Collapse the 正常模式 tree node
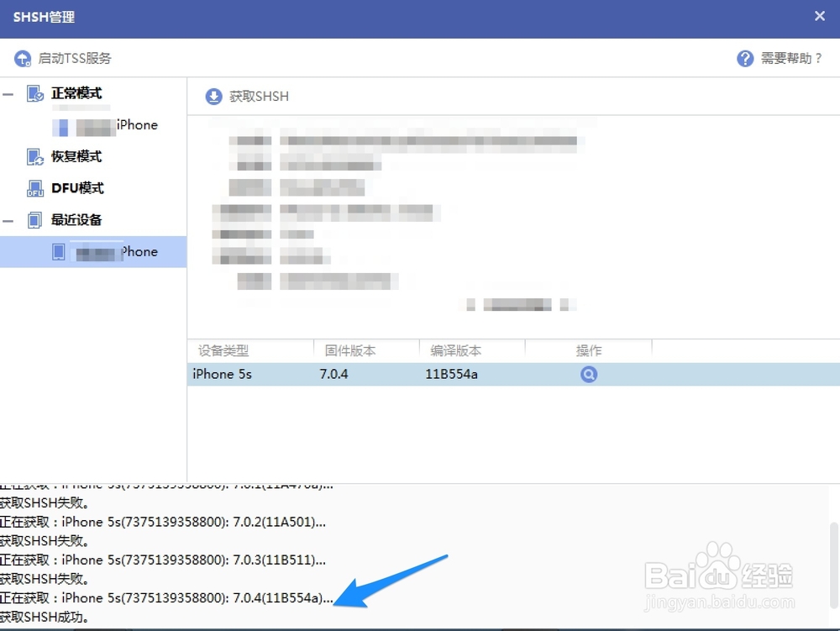The image size is (840, 631). [8, 94]
